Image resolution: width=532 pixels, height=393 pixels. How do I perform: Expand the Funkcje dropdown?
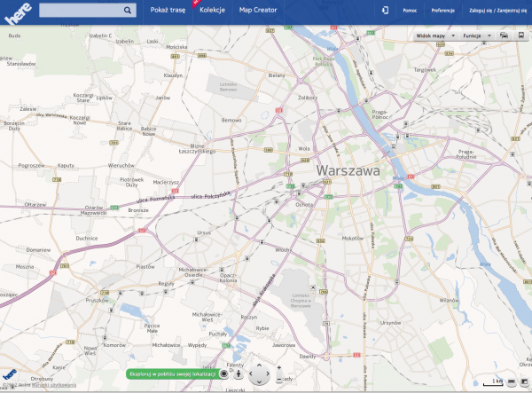[x=476, y=36]
